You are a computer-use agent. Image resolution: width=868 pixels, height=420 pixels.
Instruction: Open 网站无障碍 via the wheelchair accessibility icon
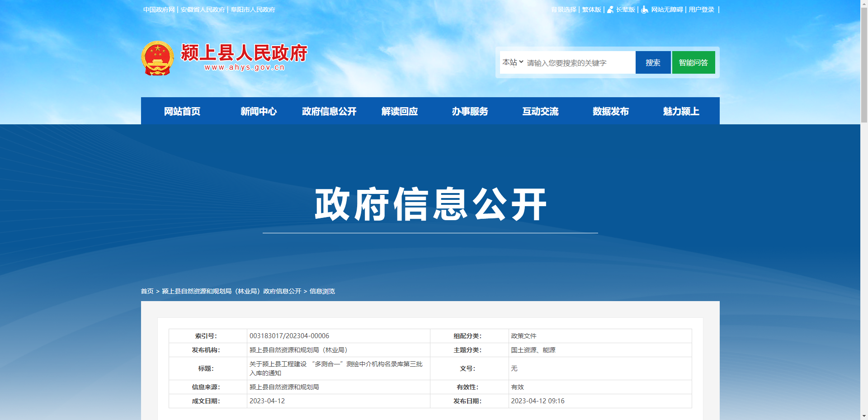[644, 9]
